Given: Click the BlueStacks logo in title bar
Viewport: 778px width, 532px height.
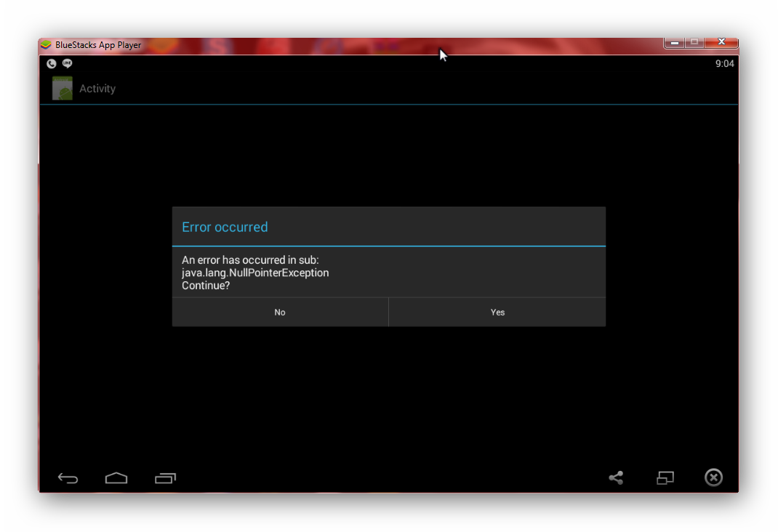Looking at the screenshot, I should (x=46, y=45).
